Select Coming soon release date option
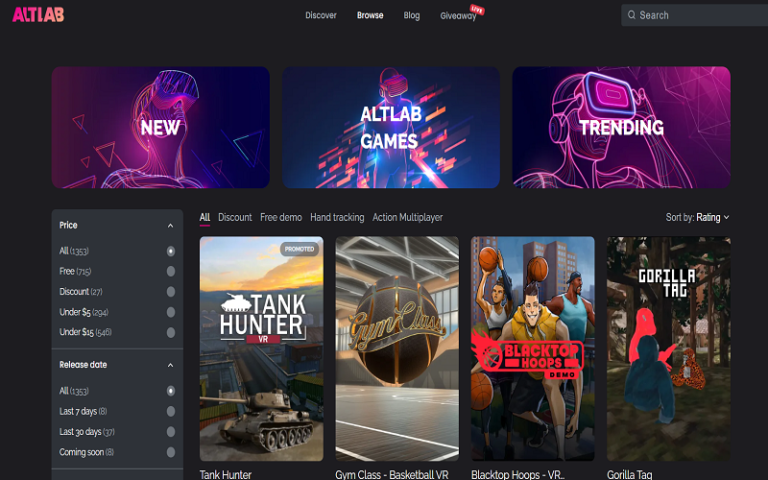 pyautogui.click(x=171, y=452)
